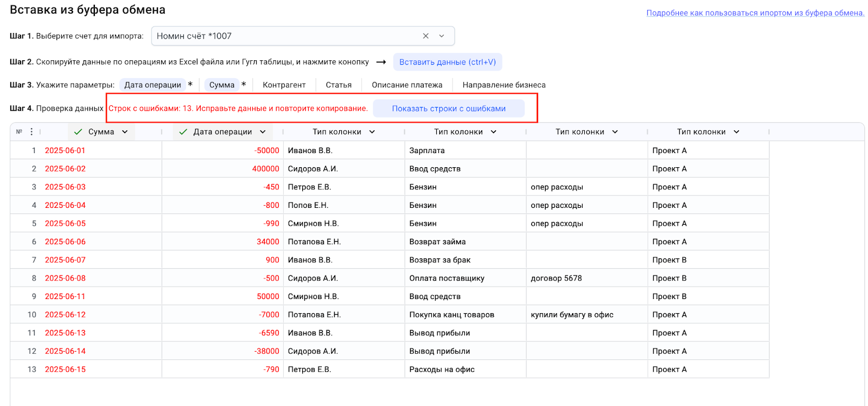
Task: Clear the selected account Номин счёт *1007
Action: (x=425, y=36)
